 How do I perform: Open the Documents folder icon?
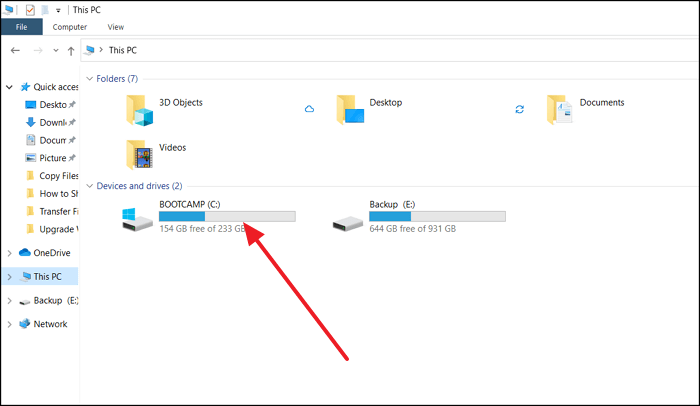(561, 109)
